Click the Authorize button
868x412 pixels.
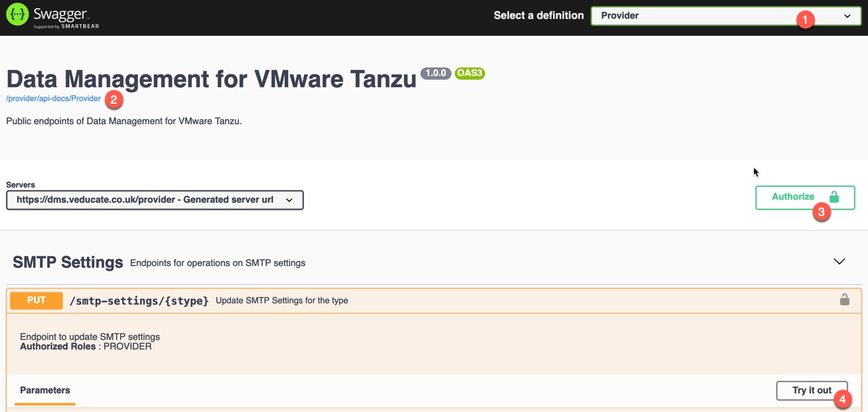805,197
